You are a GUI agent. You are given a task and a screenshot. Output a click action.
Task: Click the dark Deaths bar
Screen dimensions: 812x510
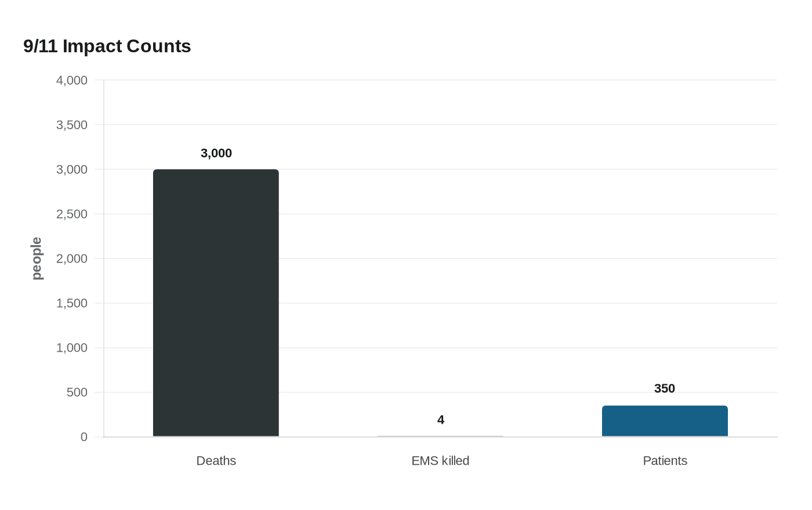[x=216, y=303]
